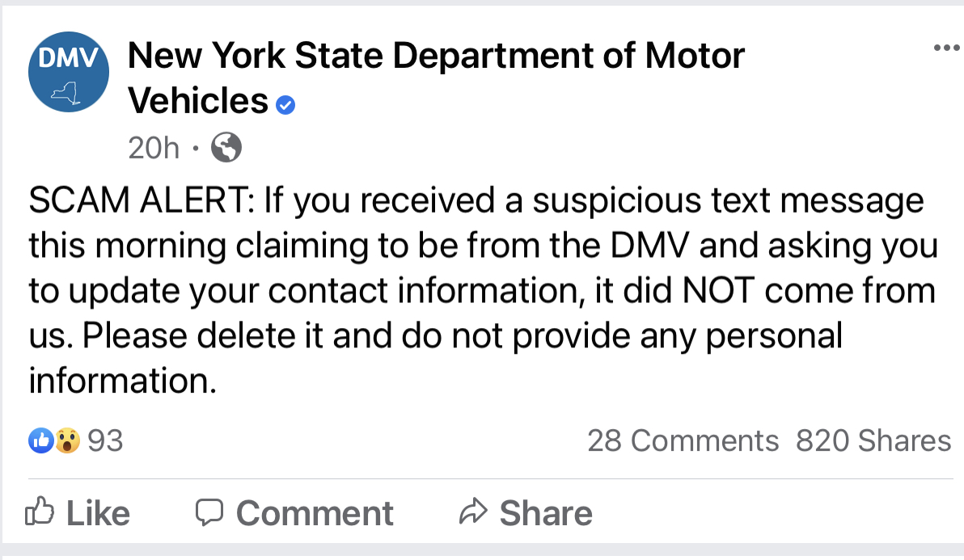Expand the 28 Comments list
This screenshot has width=964, height=560.
pos(683,440)
